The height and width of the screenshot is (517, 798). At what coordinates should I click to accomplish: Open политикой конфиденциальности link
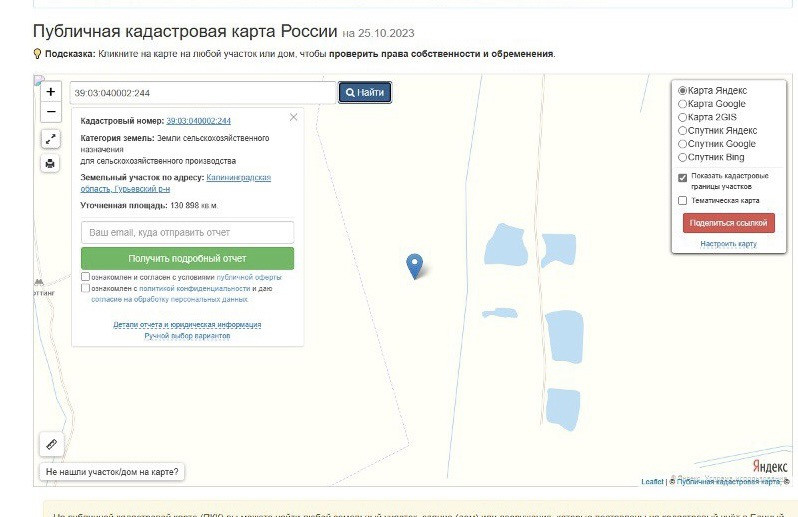(194, 289)
